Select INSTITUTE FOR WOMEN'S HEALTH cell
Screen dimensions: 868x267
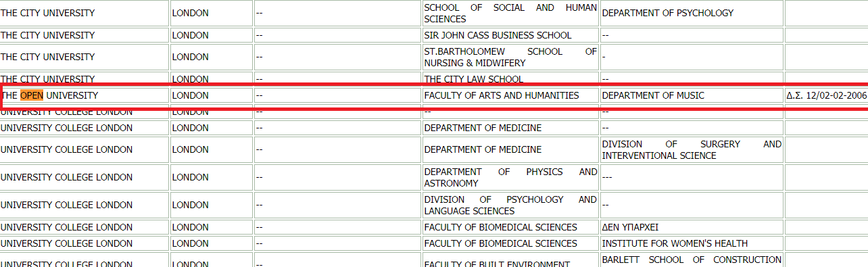tap(692, 243)
